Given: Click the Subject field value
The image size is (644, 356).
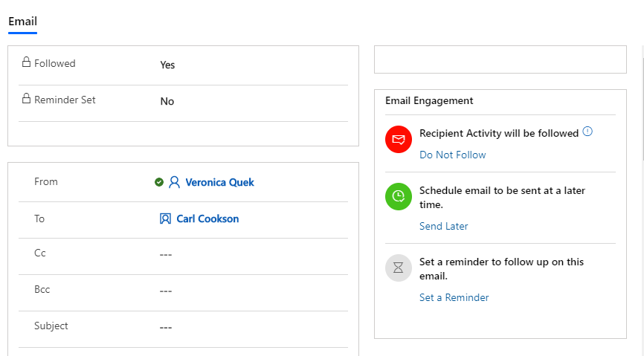Looking at the screenshot, I should pyautogui.click(x=166, y=328).
